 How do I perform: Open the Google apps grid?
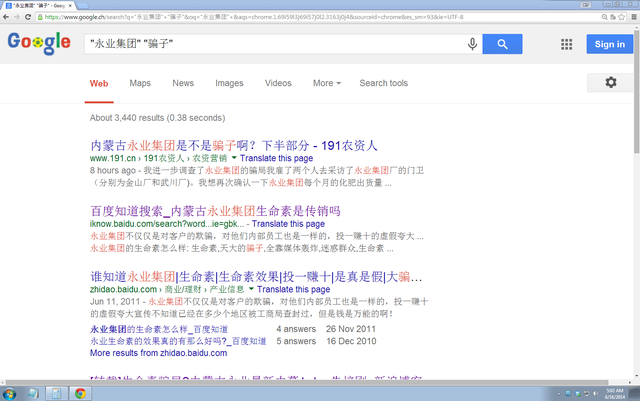[567, 44]
